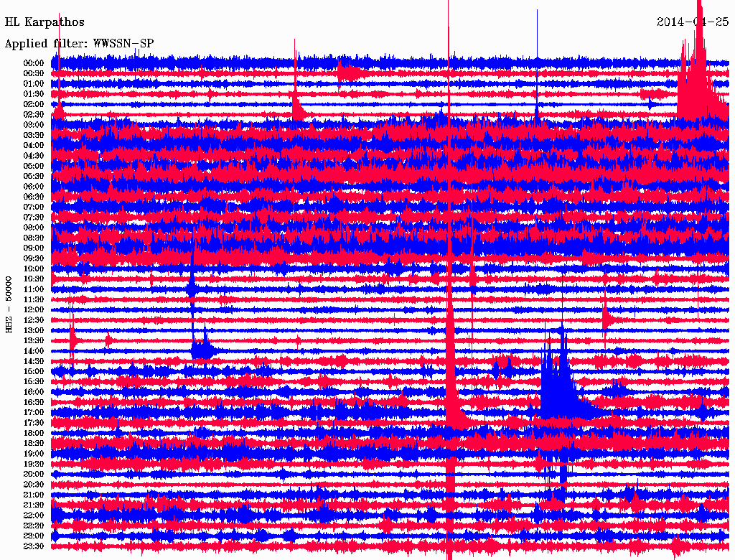The height and width of the screenshot is (560, 735).
Task: Select the 18:30 time label
Action: point(34,443)
